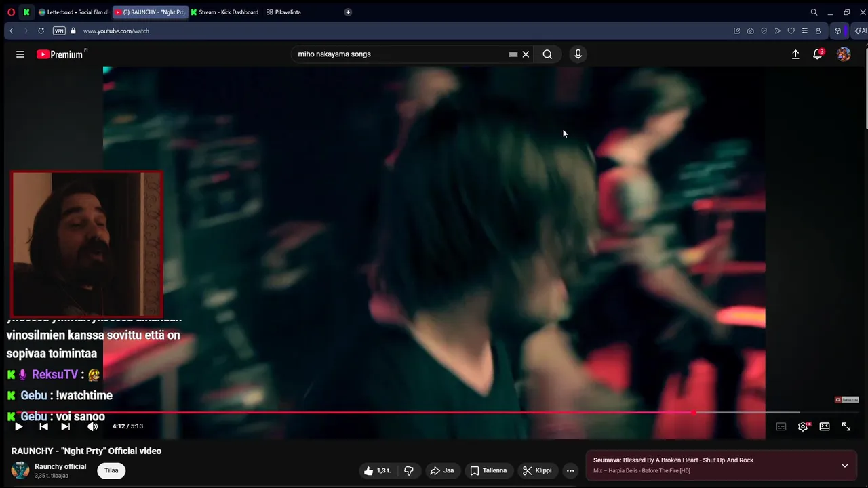Open the Raunchy official channel avatar
The width and height of the screenshot is (868, 488).
pyautogui.click(x=20, y=470)
